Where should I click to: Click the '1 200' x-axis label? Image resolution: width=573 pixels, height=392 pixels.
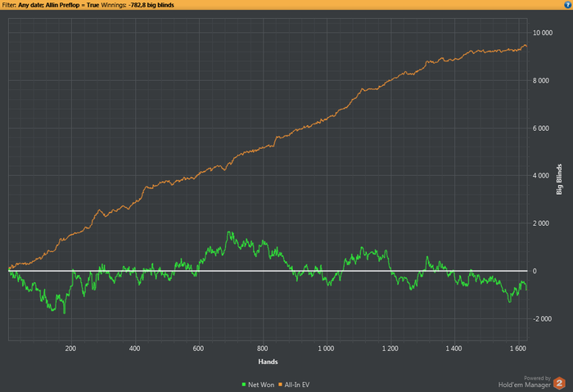click(x=390, y=349)
